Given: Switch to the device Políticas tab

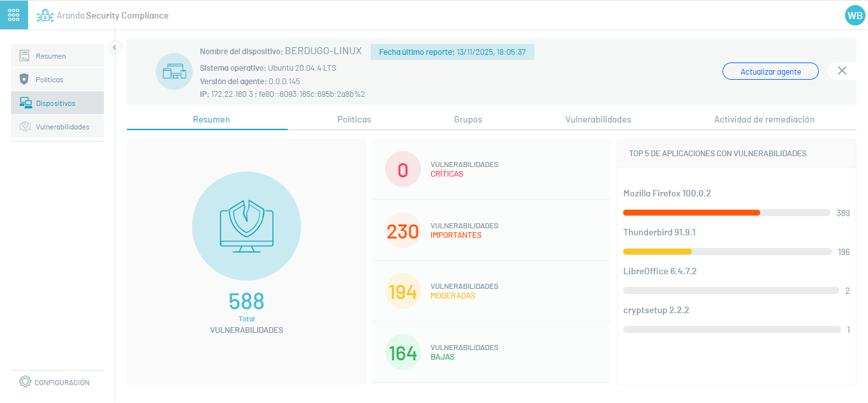Looking at the screenshot, I should tap(354, 119).
